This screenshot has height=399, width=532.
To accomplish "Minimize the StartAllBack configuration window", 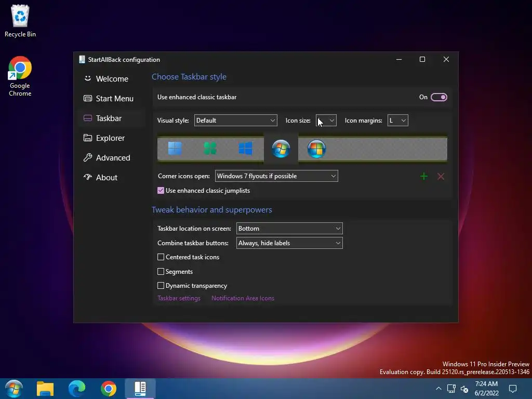I will point(399,59).
